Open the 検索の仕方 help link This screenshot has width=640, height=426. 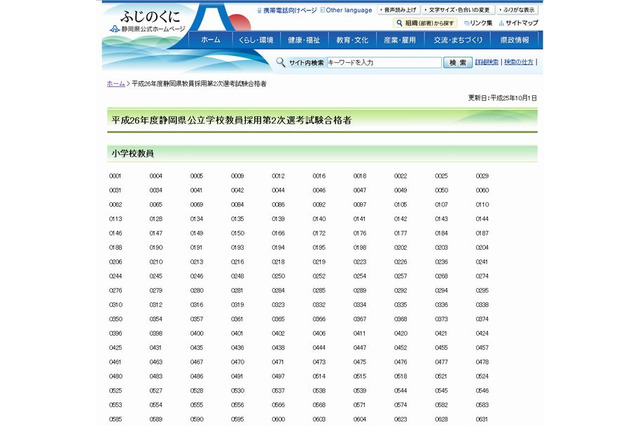[x=518, y=62]
